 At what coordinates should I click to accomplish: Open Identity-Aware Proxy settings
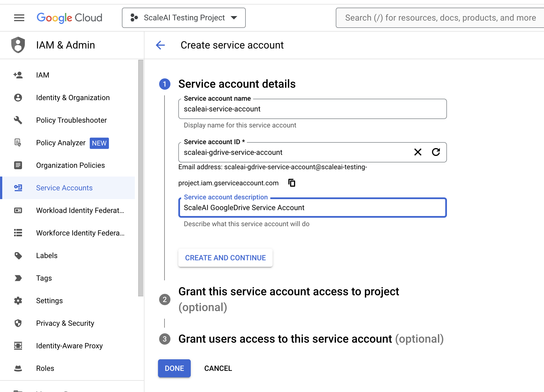69,346
